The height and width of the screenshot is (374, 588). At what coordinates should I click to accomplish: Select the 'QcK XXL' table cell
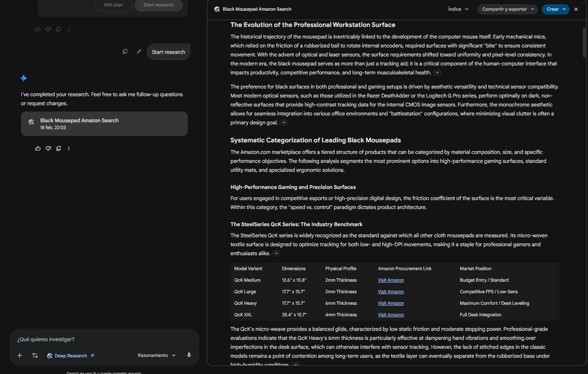243,315
